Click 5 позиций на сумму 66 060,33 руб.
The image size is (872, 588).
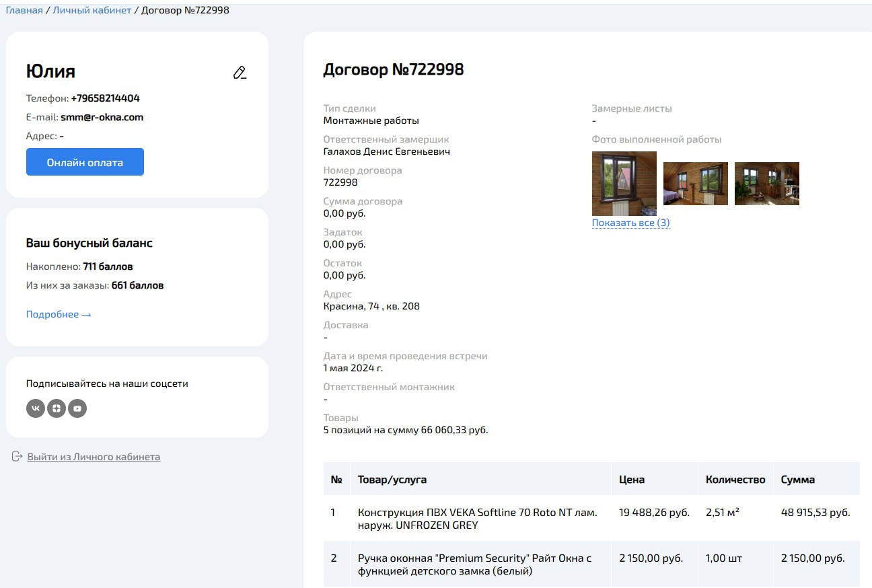coord(406,430)
